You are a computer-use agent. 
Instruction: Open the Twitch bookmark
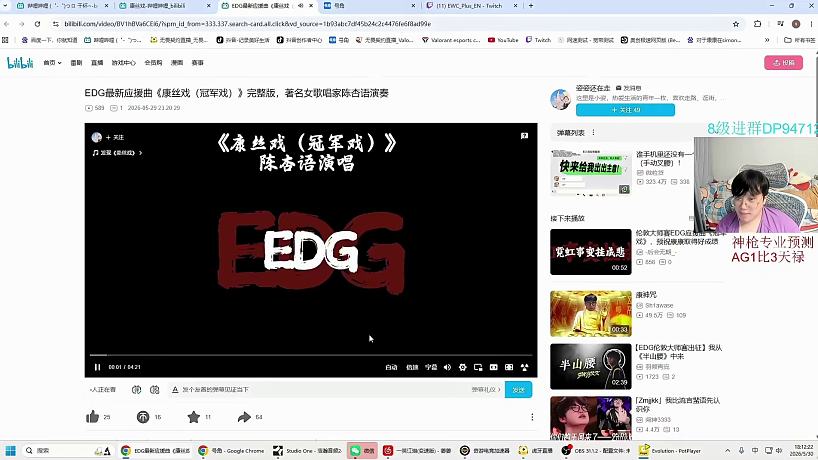538,40
